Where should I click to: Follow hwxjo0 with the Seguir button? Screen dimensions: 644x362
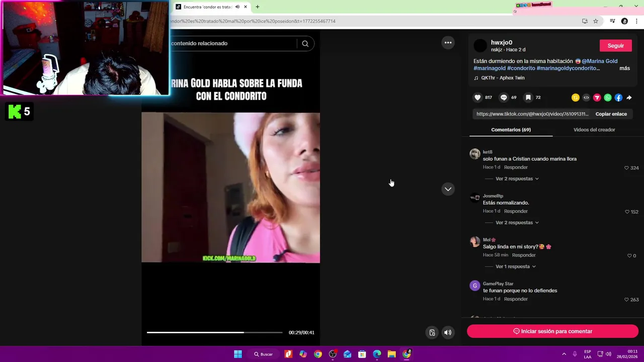(615, 46)
